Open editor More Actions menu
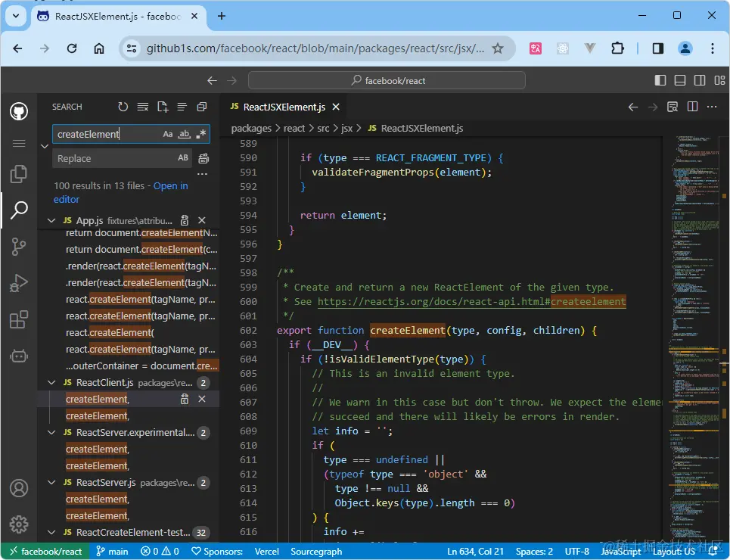 click(x=712, y=107)
